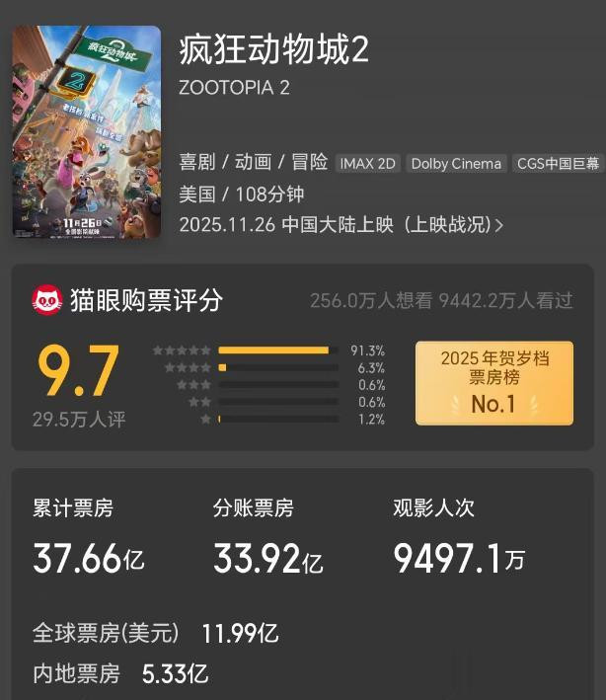Viewport: 606px width, 700px height.
Task: Tap the two-star rating row icons
Action: (199, 402)
